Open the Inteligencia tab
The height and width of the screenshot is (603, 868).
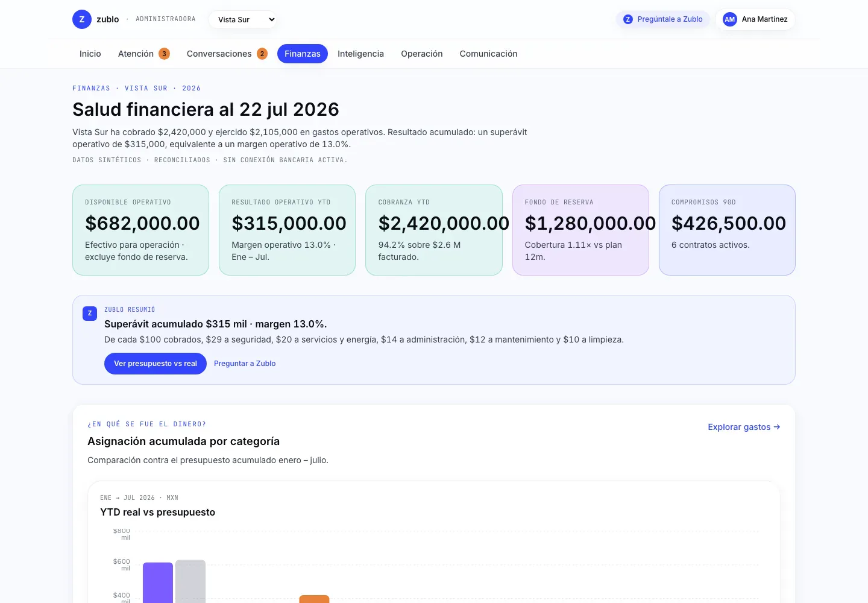360,54
